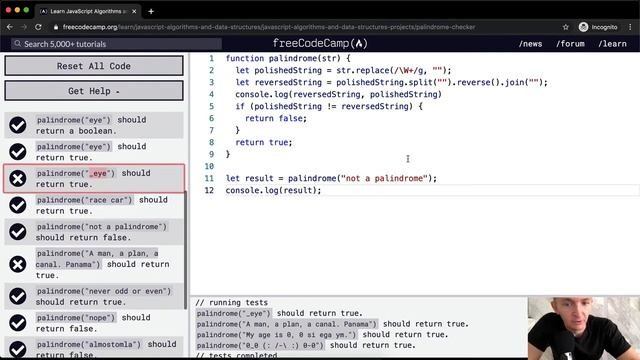
Task: Click checkmark icon for palindrome("eye") should return true
Action: point(18,152)
